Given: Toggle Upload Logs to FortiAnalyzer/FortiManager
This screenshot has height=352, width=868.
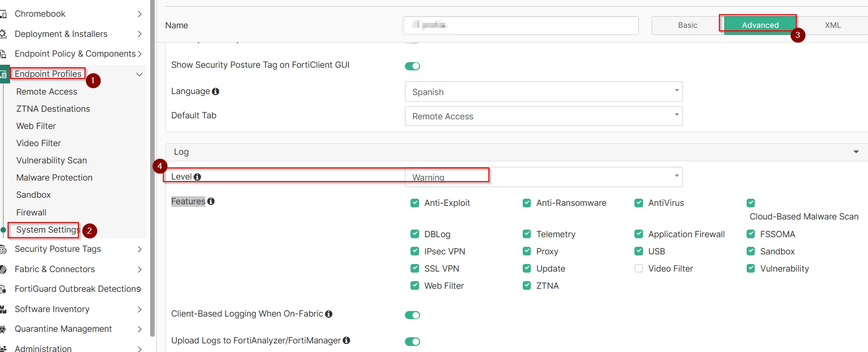Looking at the screenshot, I should (x=413, y=342).
